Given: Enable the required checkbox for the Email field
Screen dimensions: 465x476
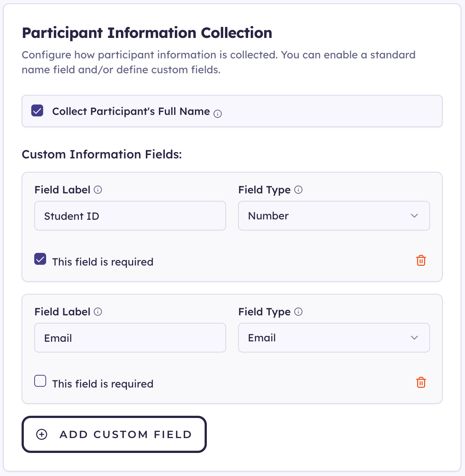Looking at the screenshot, I should [40, 381].
